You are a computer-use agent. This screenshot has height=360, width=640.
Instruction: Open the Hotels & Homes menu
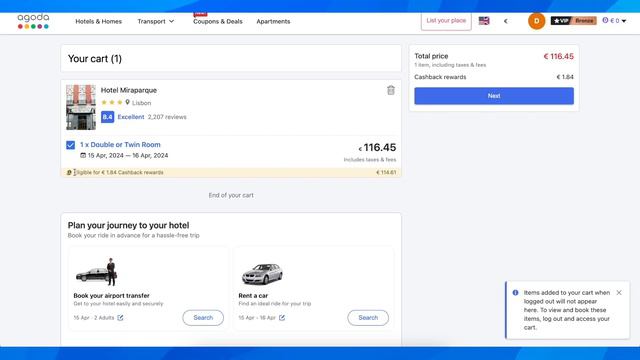98,21
